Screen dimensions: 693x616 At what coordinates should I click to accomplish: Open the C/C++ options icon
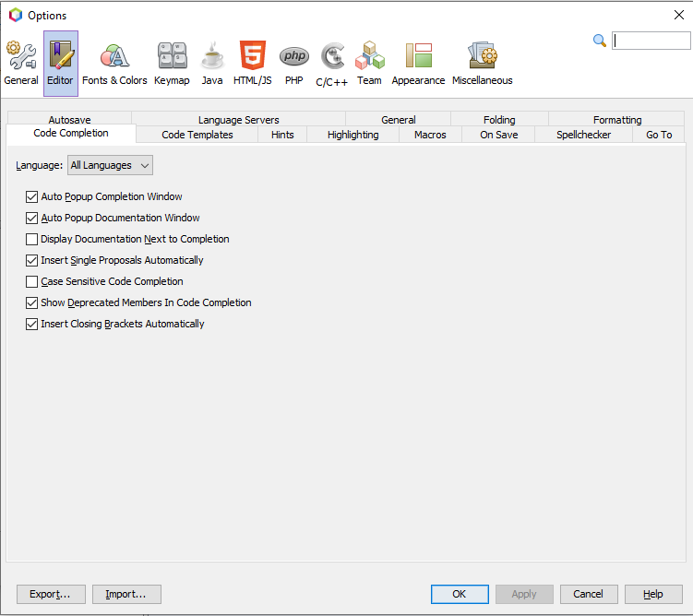click(332, 57)
